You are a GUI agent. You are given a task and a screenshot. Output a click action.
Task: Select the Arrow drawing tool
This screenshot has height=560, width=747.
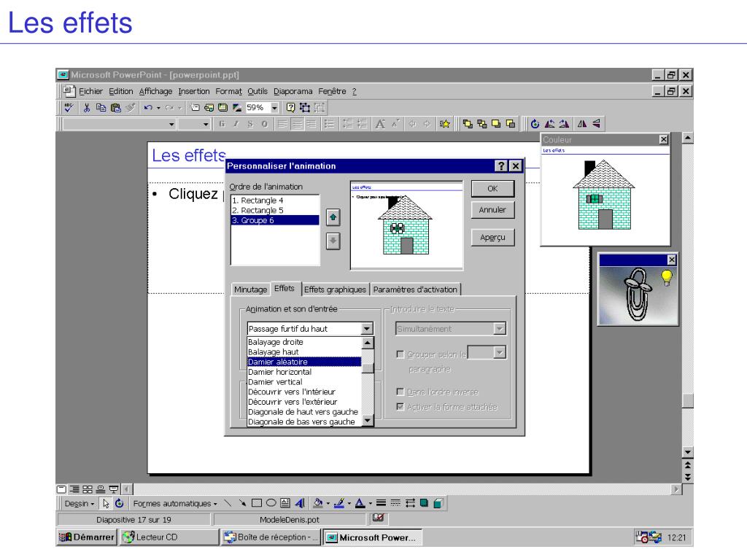[242, 503]
